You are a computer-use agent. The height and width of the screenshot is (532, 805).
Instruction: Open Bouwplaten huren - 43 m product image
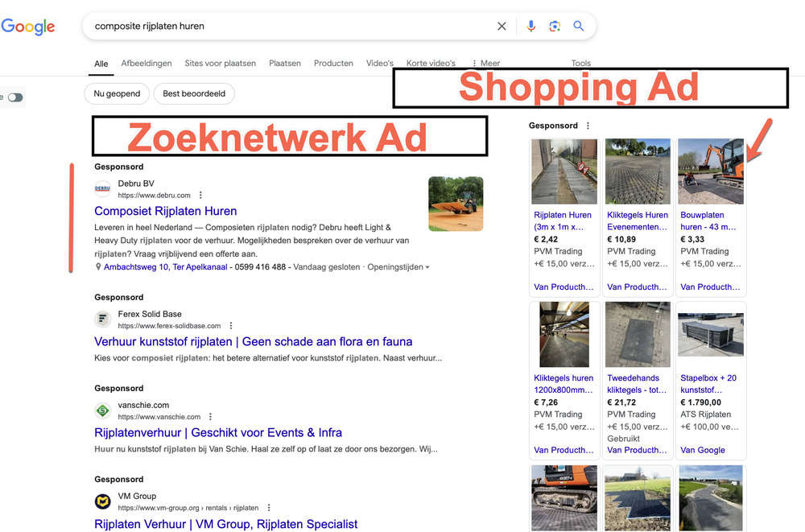[711, 171]
